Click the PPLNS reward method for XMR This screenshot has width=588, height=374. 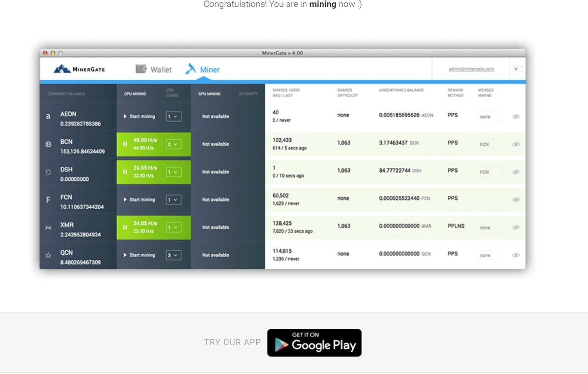[456, 226]
